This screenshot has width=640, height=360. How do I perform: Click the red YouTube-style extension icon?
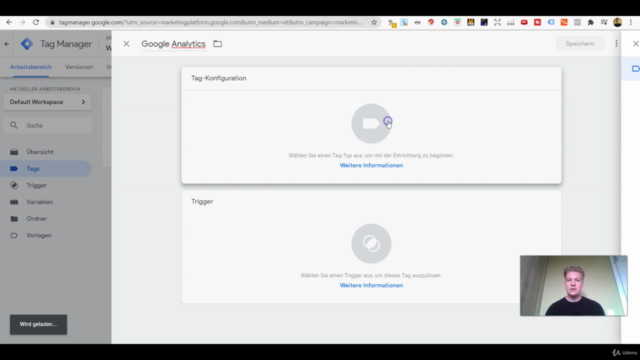click(x=524, y=22)
